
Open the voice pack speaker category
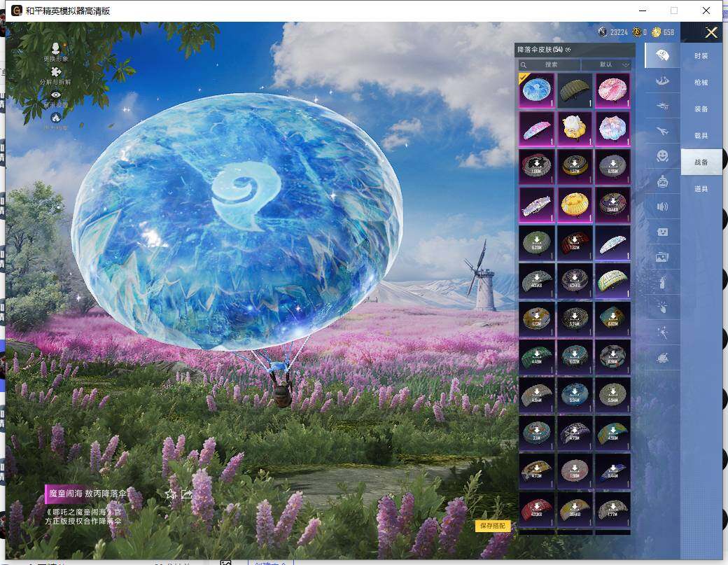(662, 207)
